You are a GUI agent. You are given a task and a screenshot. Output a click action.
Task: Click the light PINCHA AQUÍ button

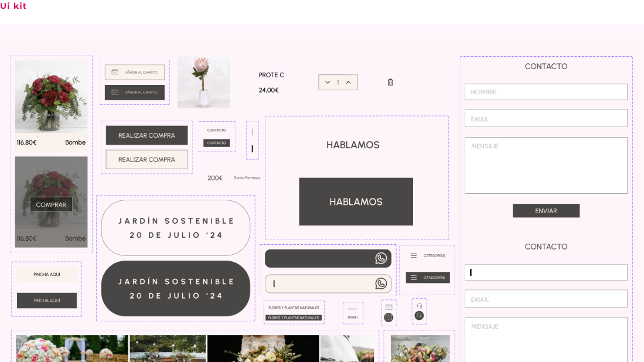47,274
